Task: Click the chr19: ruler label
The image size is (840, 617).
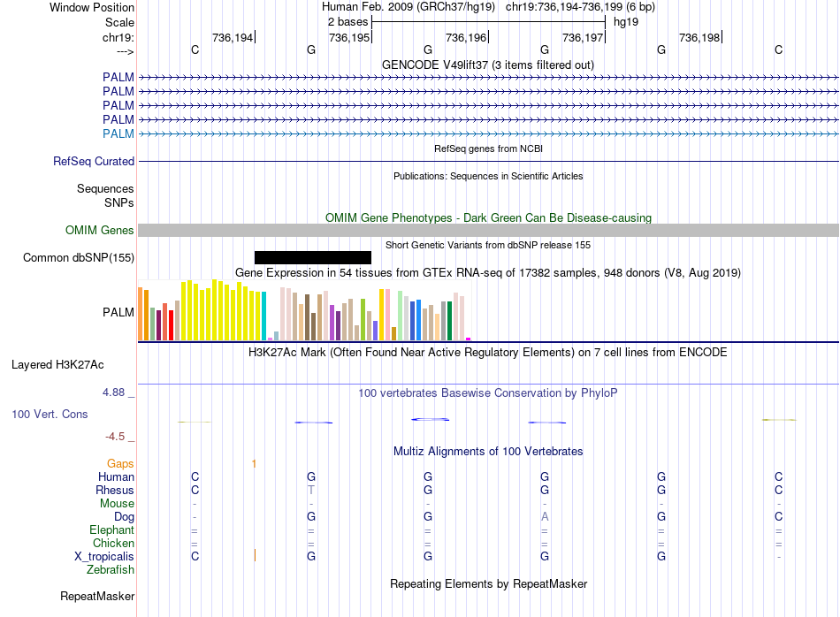Action: tap(118, 37)
